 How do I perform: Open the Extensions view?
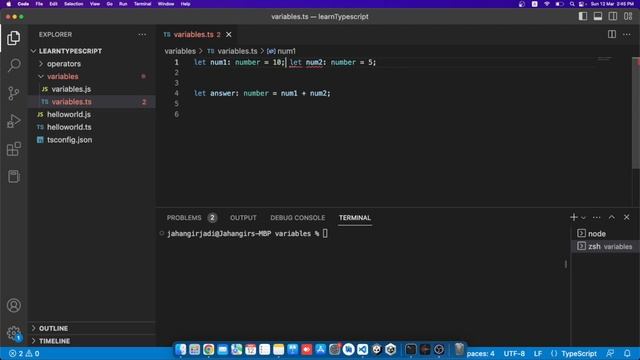tap(13, 149)
